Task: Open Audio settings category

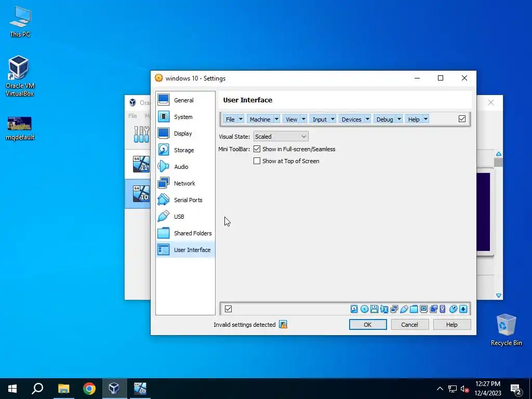Action: [185, 167]
